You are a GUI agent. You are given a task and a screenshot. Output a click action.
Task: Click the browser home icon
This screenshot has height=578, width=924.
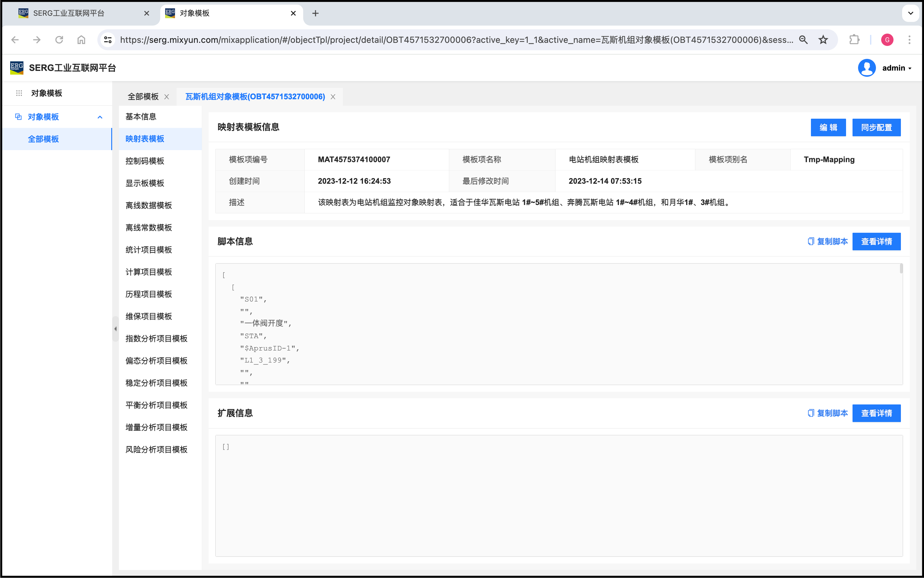click(x=81, y=40)
